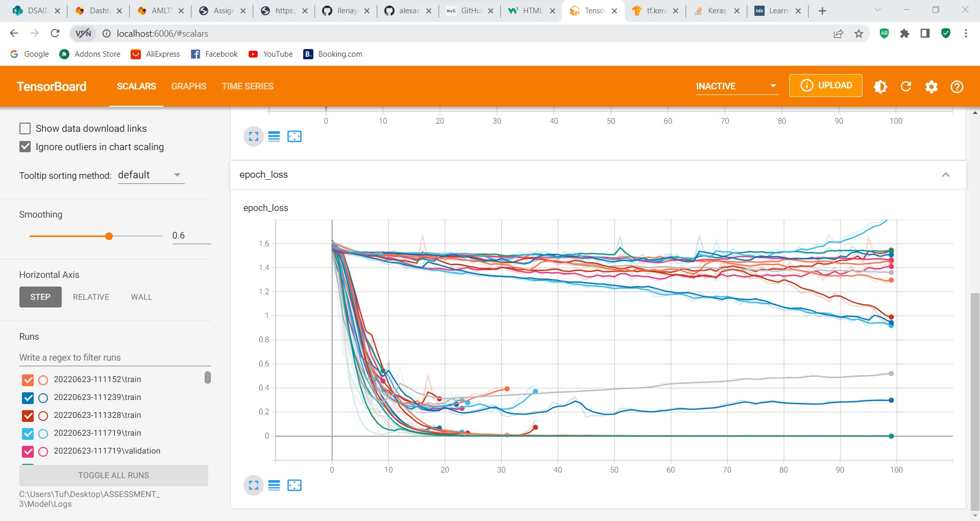Click the Smoothing slider handle
Screen dimensions: 980x521
click(x=109, y=236)
